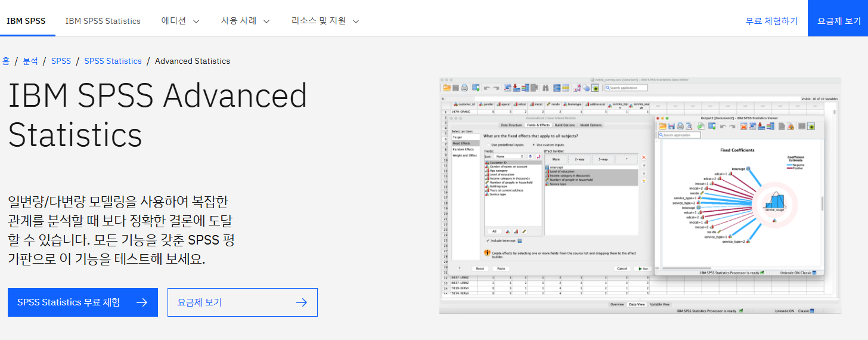
Task: Click SPSS Statistics 무료 체험 button
Action: [x=83, y=302]
